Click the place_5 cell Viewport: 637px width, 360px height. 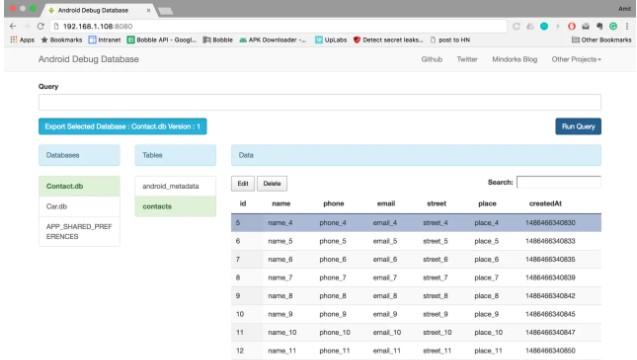click(x=486, y=241)
